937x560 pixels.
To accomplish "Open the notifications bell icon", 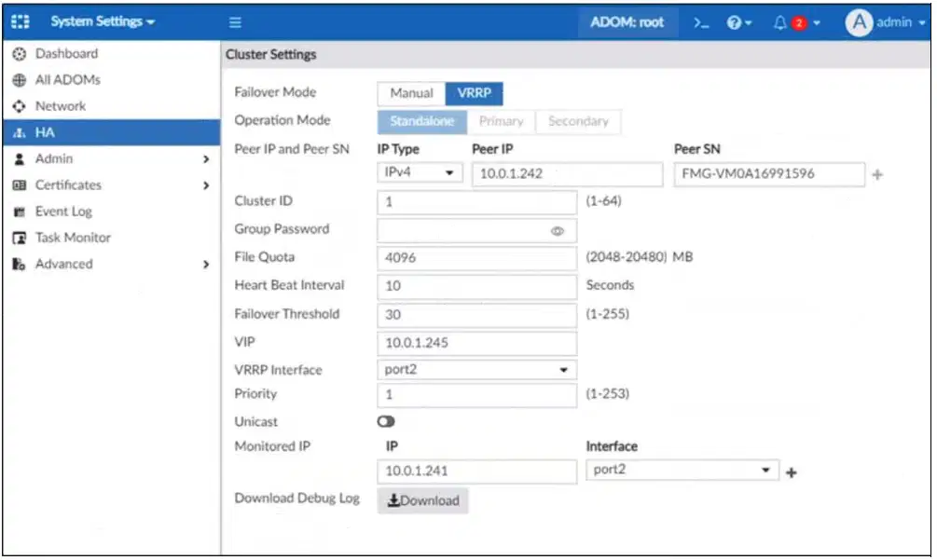I will [779, 22].
